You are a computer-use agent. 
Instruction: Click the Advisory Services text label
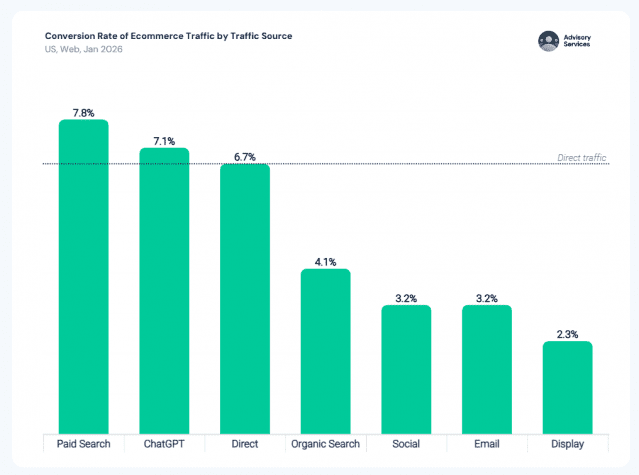point(578,40)
